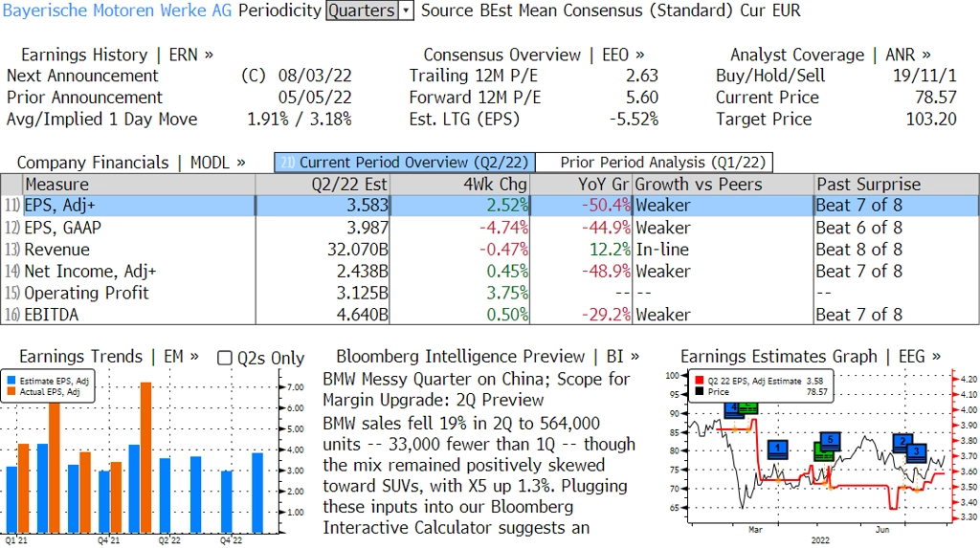Screen dimensions: 980x548
Task: Open Earnings History ERN link
Action: click(x=117, y=55)
